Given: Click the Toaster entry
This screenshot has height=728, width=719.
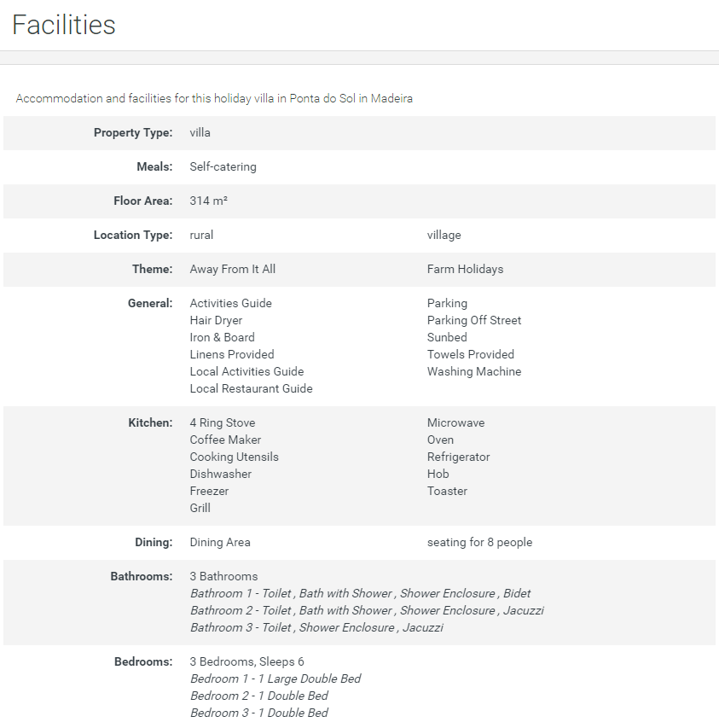Looking at the screenshot, I should point(447,491).
